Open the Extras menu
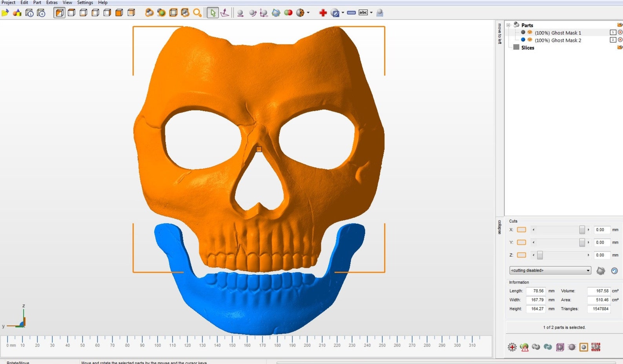623x364 pixels. tap(52, 2)
